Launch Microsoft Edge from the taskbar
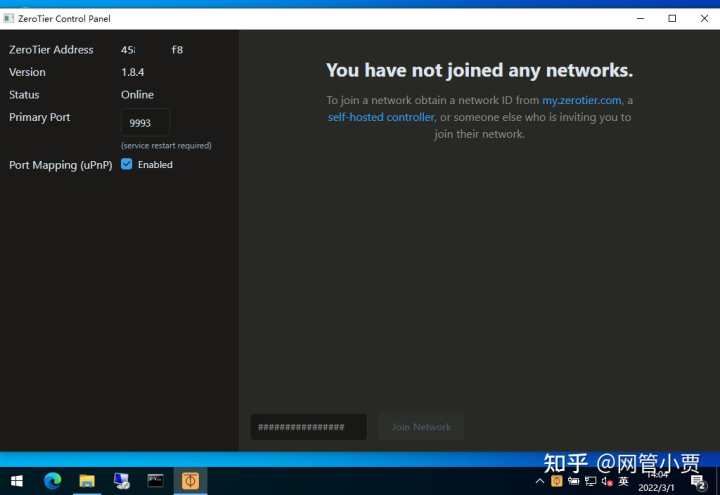 52,481
